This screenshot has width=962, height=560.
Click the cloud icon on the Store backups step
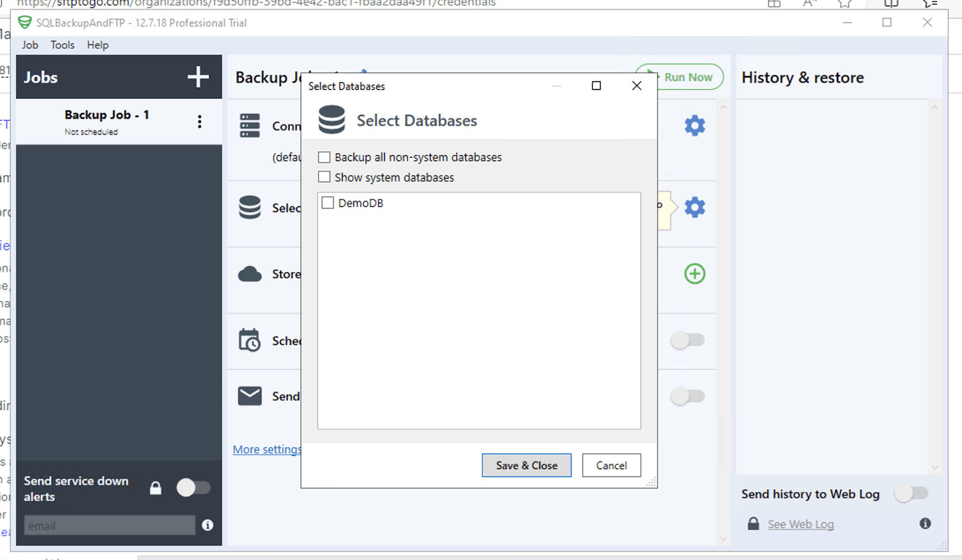pyautogui.click(x=250, y=273)
